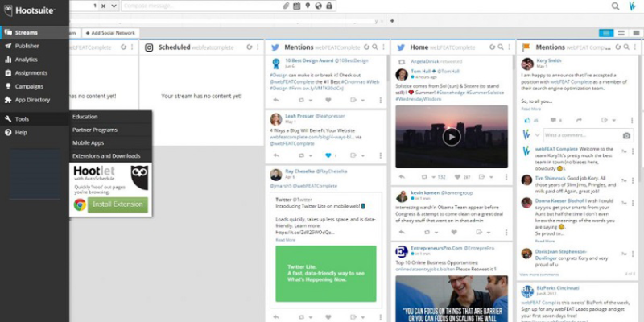Click the attachment paperclip icon in compose bar
644x322 pixels.
(x=285, y=6)
